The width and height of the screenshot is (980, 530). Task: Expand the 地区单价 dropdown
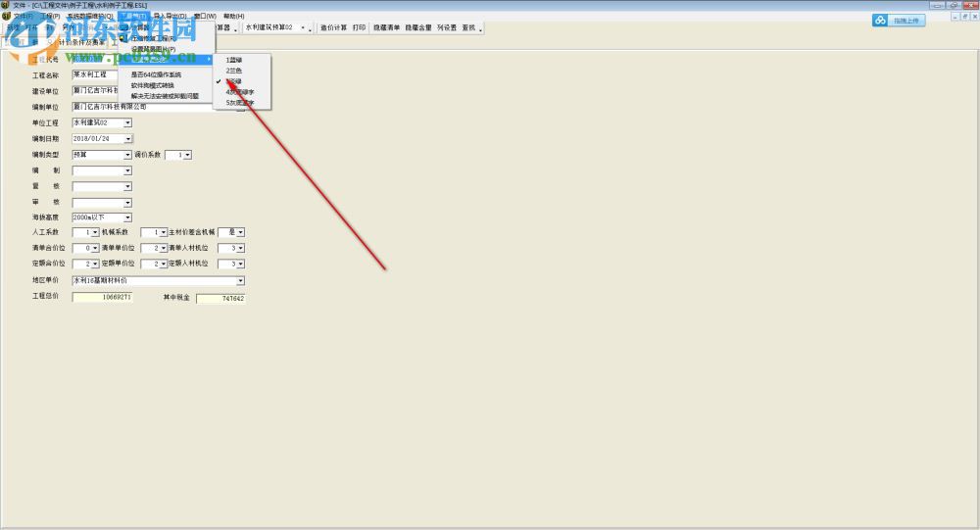(241, 281)
